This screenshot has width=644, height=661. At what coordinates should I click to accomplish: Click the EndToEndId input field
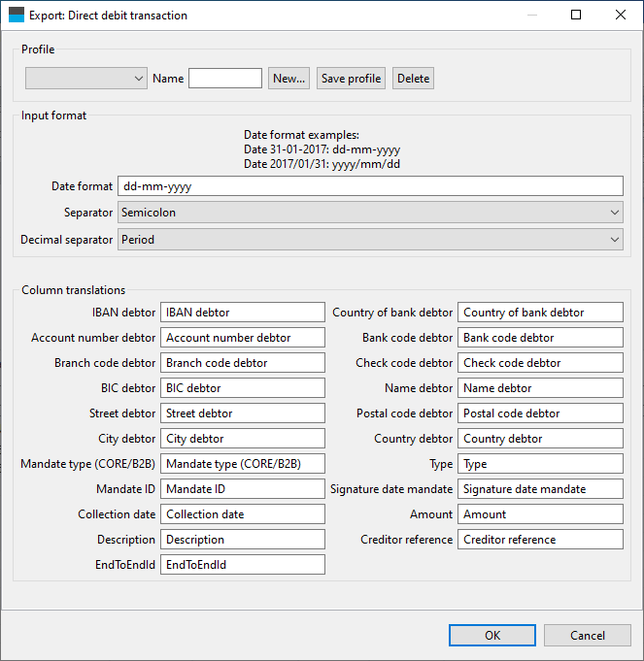point(243,565)
